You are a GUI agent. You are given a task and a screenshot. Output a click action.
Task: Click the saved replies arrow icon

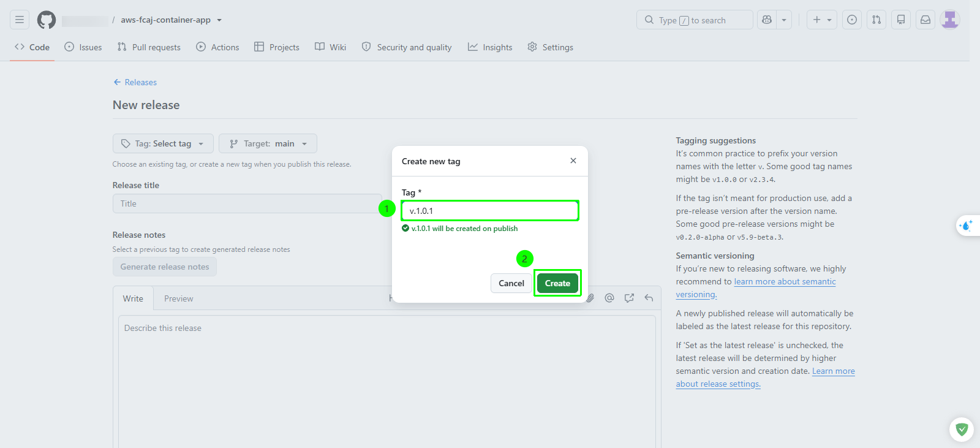[649, 298]
